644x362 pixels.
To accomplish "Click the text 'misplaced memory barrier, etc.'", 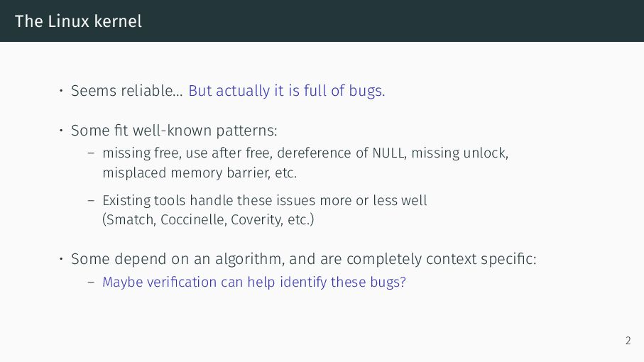I will (200, 172).
